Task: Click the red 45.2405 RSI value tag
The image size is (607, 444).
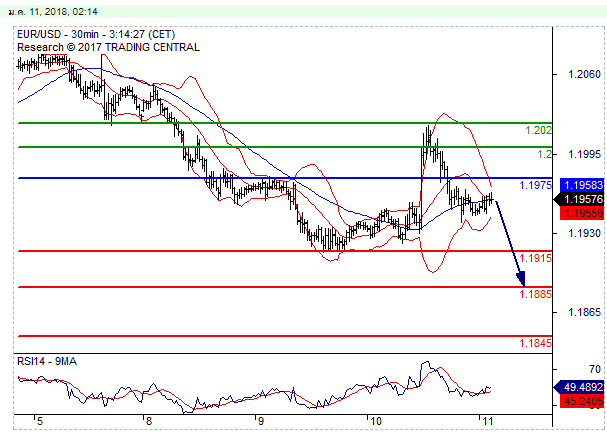Action: [582, 401]
